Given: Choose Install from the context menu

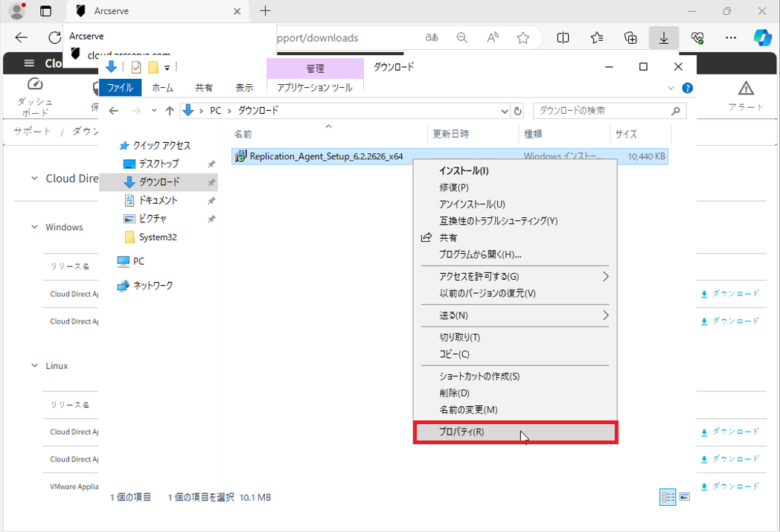Looking at the screenshot, I should pos(464,170).
